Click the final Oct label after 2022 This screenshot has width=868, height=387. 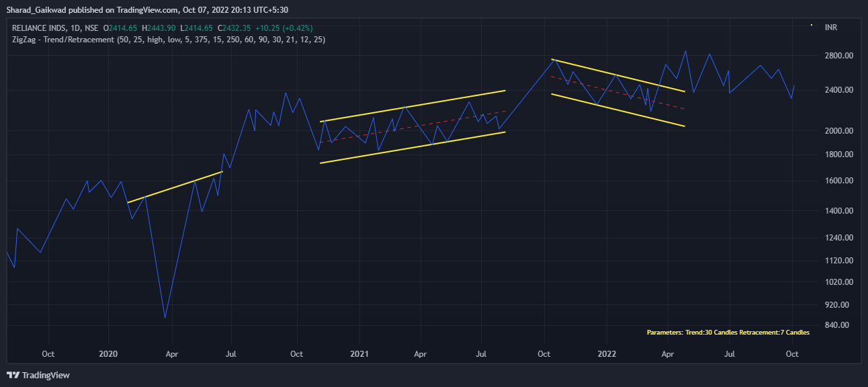[792, 353]
